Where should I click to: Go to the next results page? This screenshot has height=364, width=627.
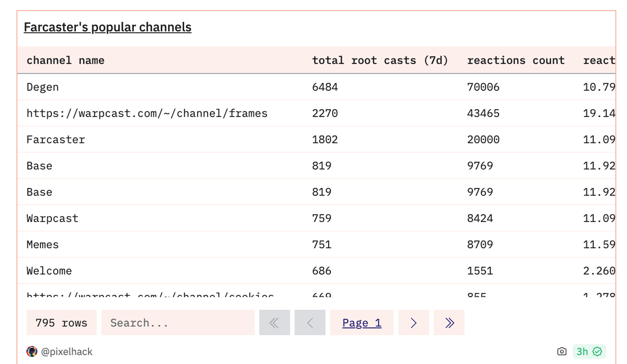[414, 323]
